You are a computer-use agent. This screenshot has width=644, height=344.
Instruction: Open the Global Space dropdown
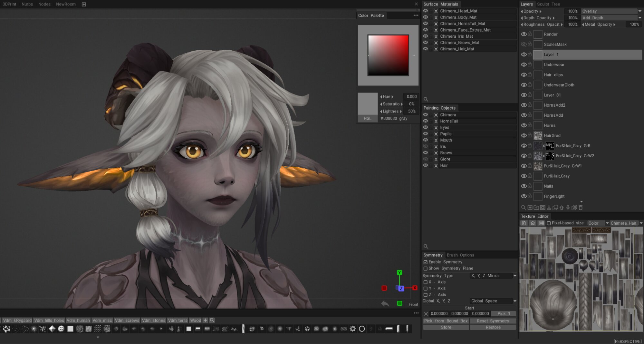(x=493, y=301)
